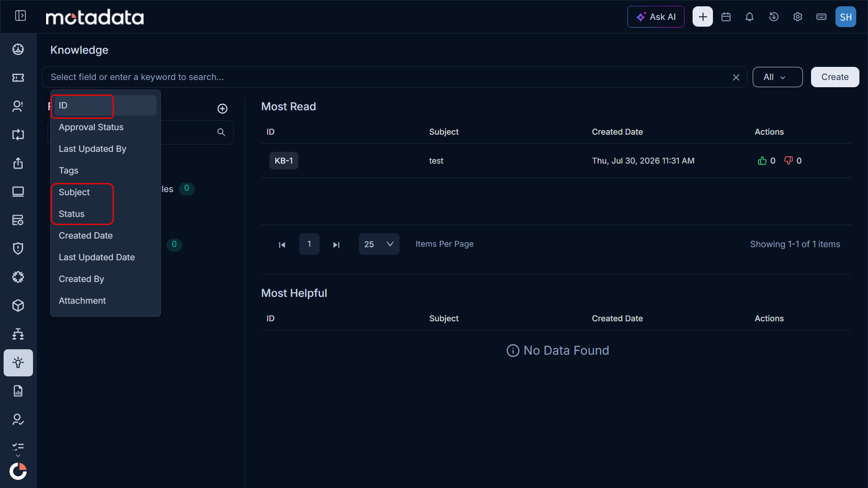Open the settings gear in header
Viewport: 868px width, 488px height.
click(797, 17)
